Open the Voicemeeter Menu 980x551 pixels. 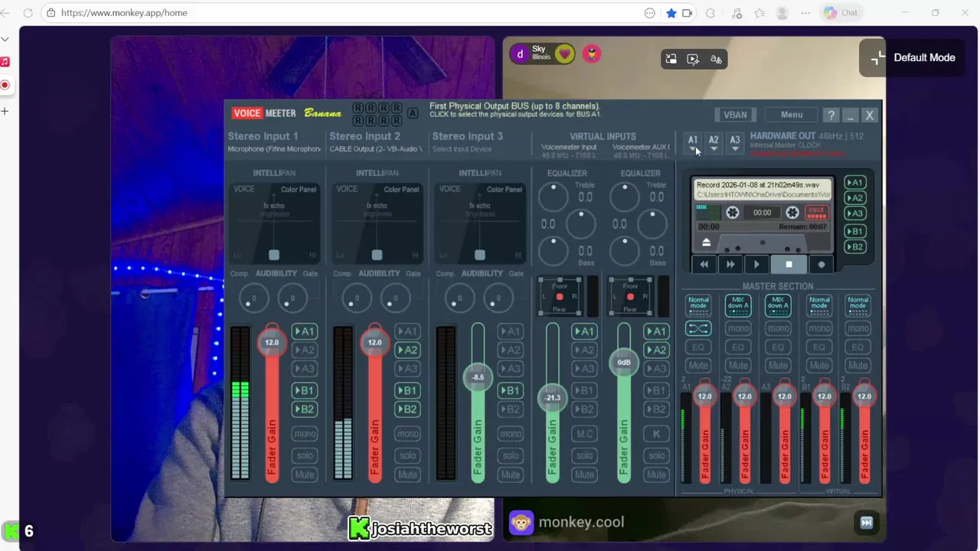click(792, 115)
